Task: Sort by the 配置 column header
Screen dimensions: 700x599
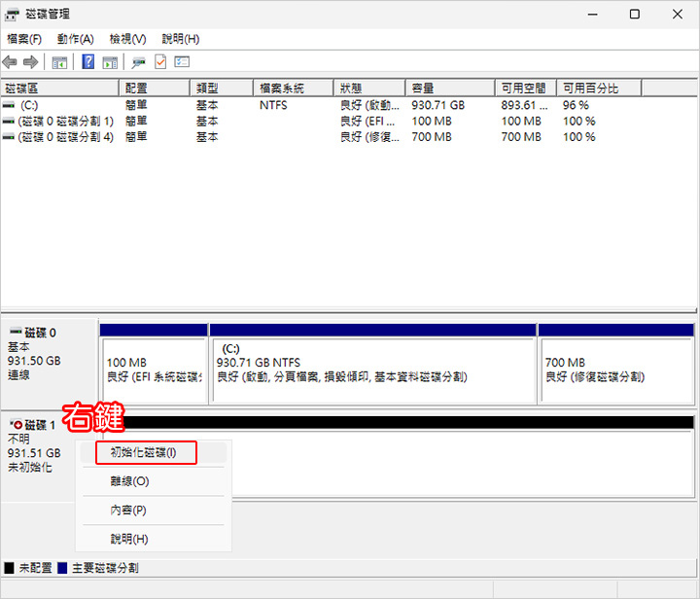Action: pyautogui.click(x=155, y=88)
